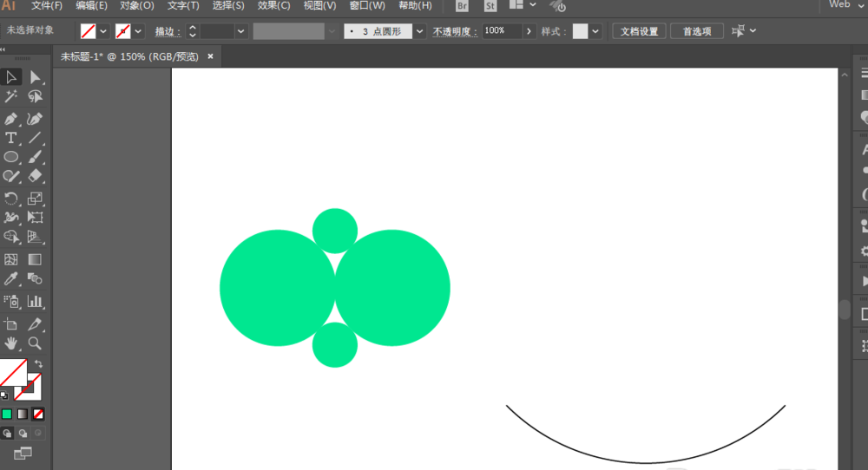Image resolution: width=868 pixels, height=470 pixels.
Task: Set paint mode to None
Action: pos(38,414)
